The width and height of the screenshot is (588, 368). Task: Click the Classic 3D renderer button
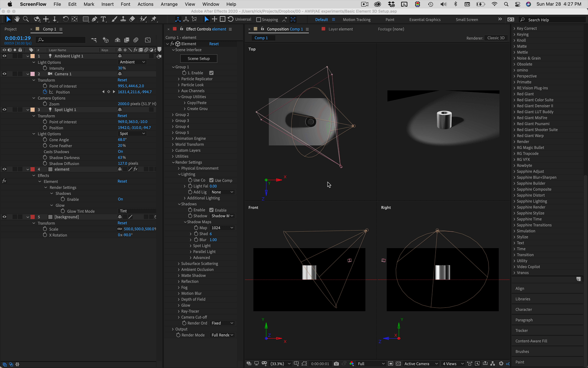(x=496, y=38)
